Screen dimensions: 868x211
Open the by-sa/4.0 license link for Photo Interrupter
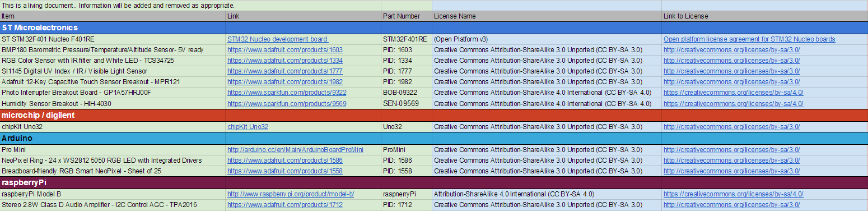pos(734,93)
